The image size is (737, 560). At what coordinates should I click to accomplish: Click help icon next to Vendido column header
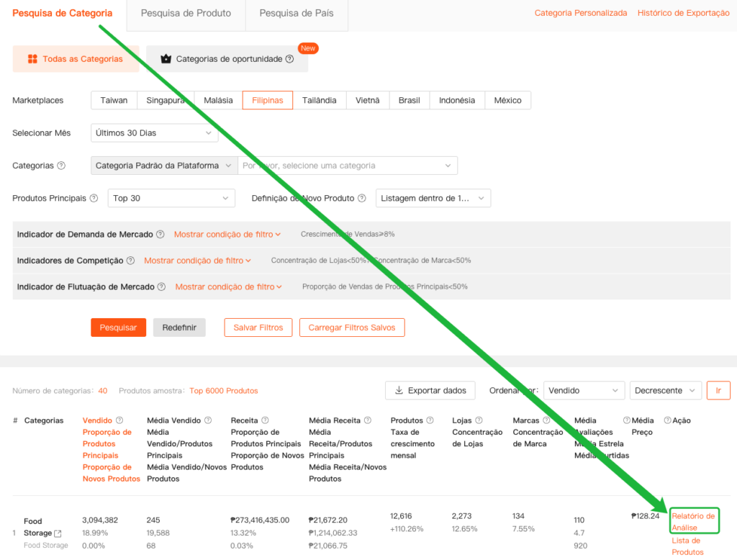pos(119,420)
